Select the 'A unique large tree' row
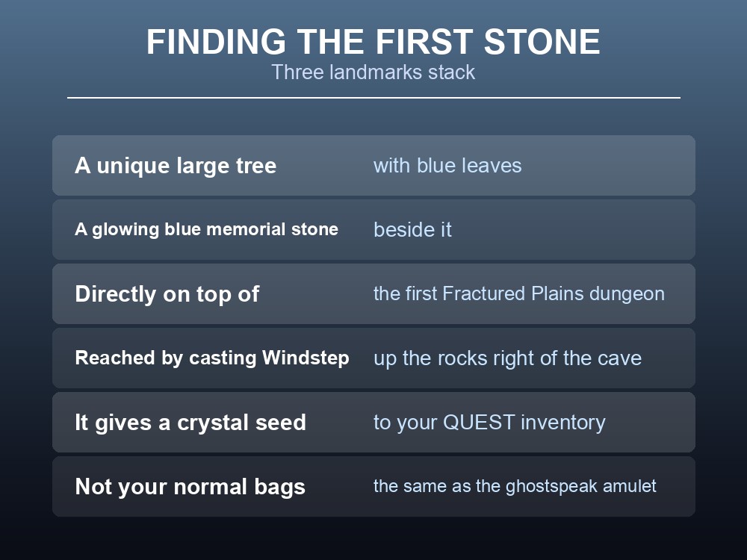Screen dimensions: 747x560 point(373,165)
